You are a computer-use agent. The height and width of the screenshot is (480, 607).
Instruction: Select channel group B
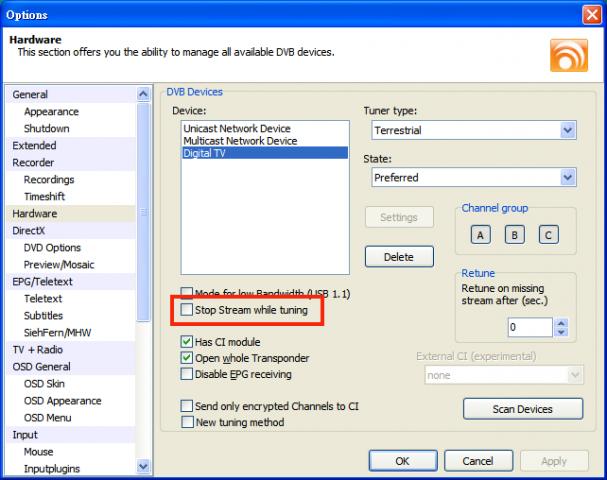point(514,235)
